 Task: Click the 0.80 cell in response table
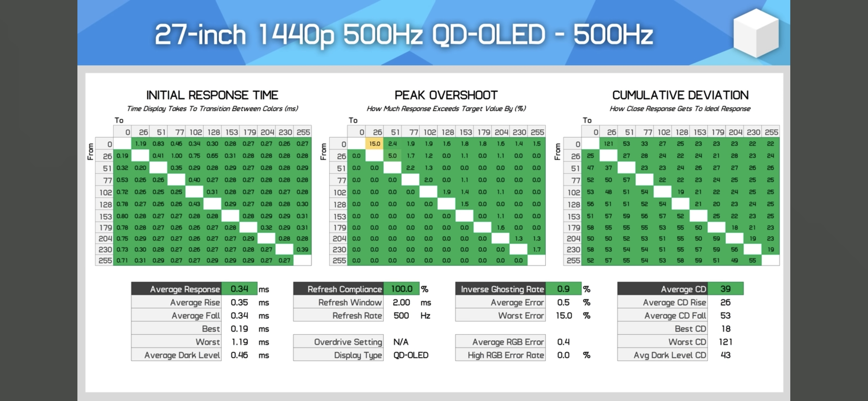(x=122, y=216)
